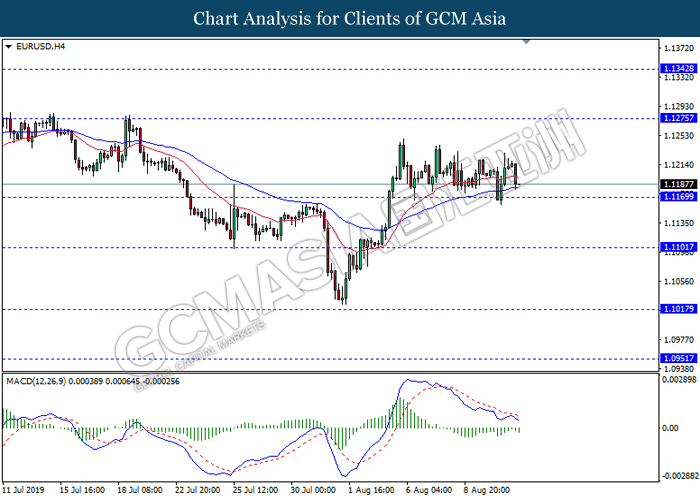Select the 18 Jul 08:00 time label
The width and height of the screenshot is (700, 500).
point(141,491)
